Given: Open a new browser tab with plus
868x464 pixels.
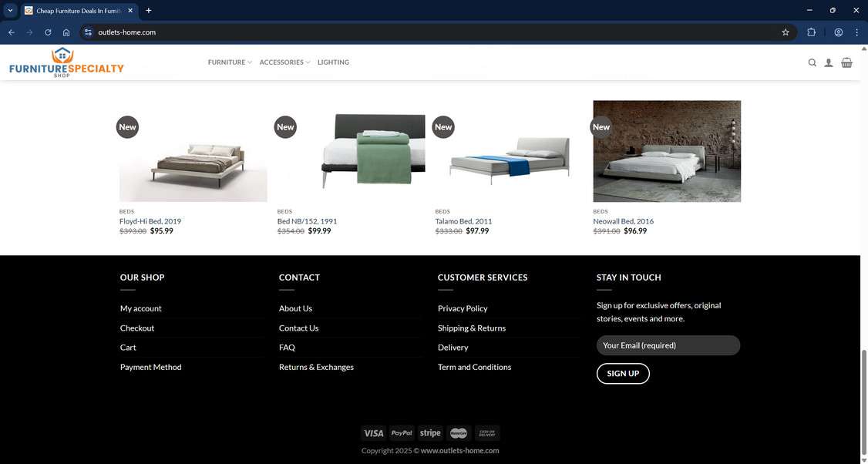Looking at the screenshot, I should pos(148,11).
